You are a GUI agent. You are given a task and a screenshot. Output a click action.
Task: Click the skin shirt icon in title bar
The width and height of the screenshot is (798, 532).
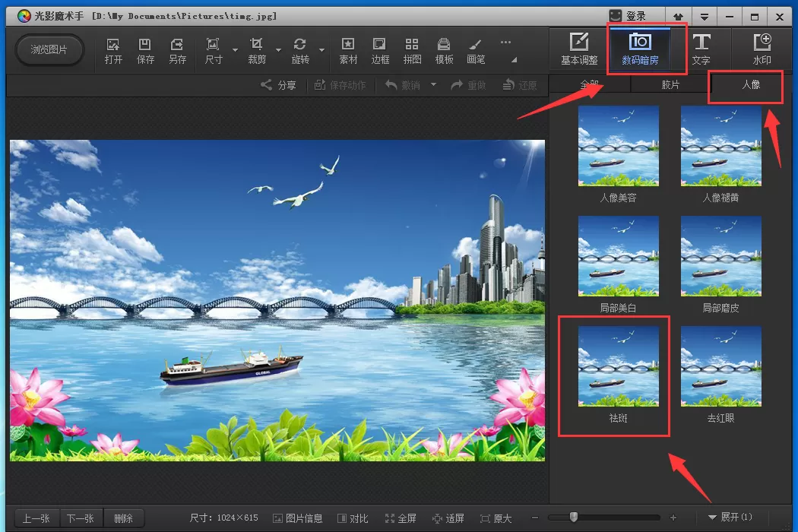pyautogui.click(x=678, y=17)
